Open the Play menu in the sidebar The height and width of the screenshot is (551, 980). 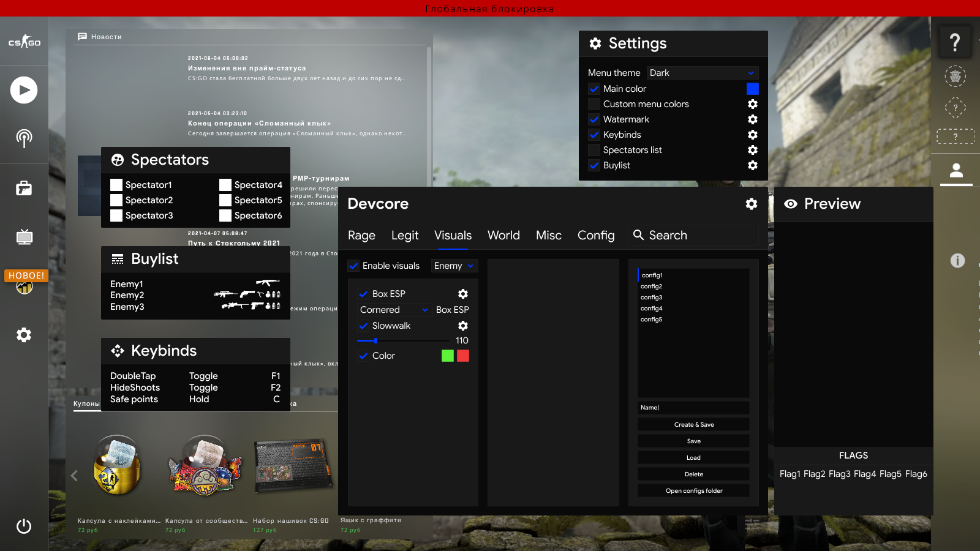click(24, 90)
